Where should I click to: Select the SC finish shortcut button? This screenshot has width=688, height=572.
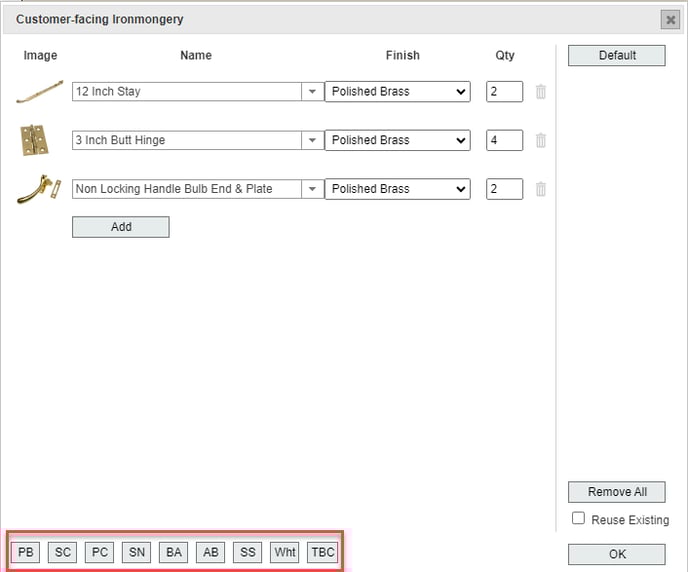[x=63, y=552]
